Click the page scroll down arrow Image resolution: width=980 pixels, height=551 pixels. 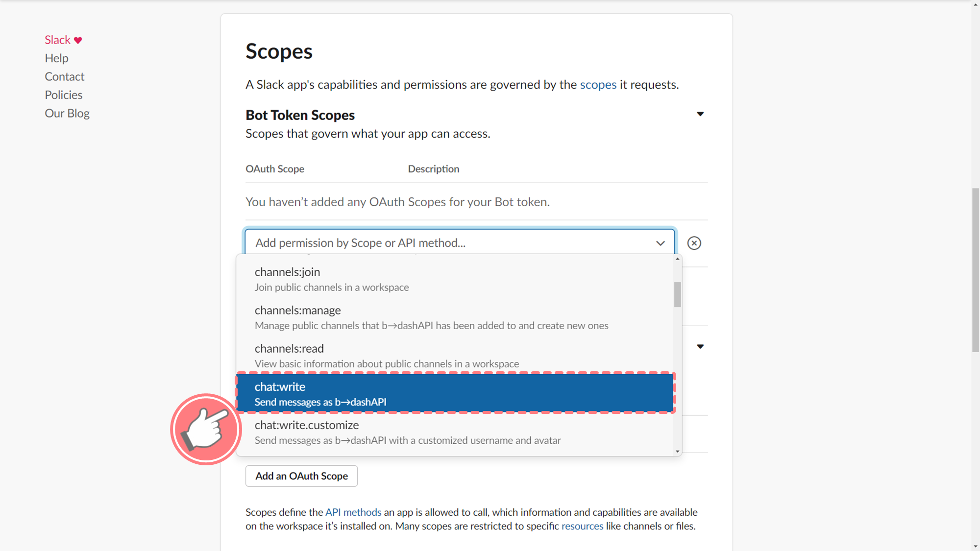click(x=976, y=546)
